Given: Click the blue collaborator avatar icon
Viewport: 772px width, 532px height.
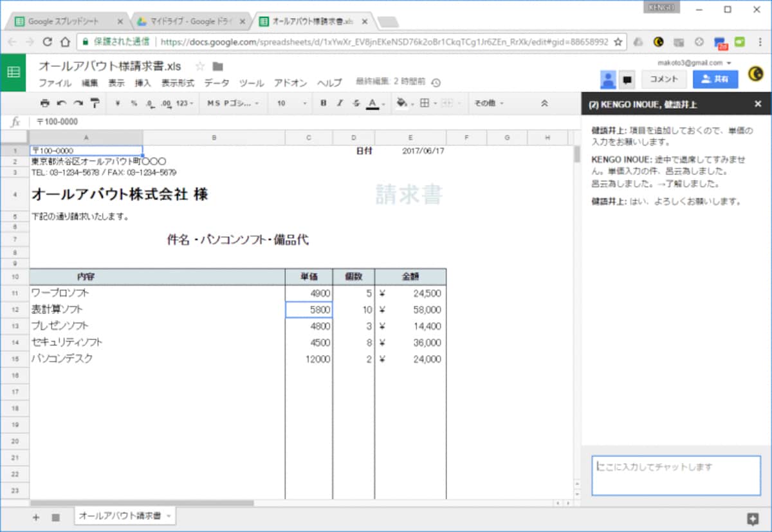Looking at the screenshot, I should pos(608,79).
